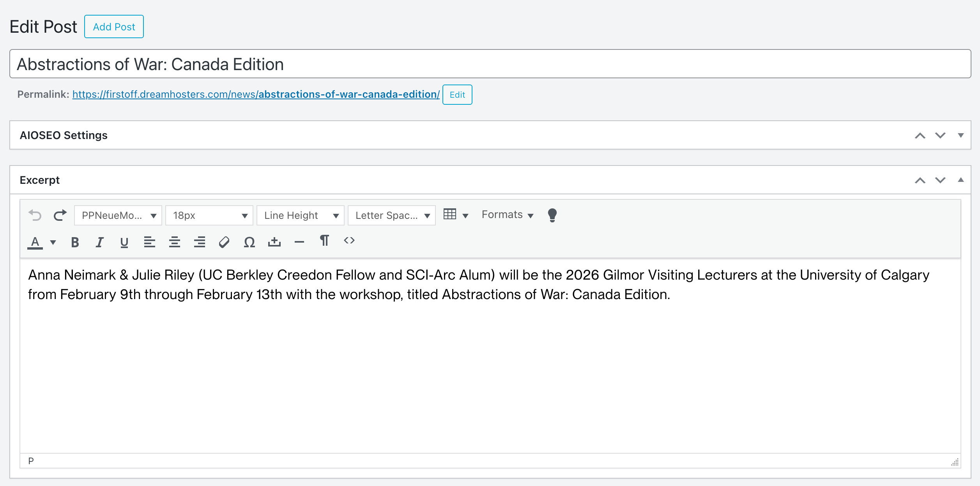This screenshot has width=980, height=486.
Task: Click the Redo arrow icon
Action: (60, 215)
